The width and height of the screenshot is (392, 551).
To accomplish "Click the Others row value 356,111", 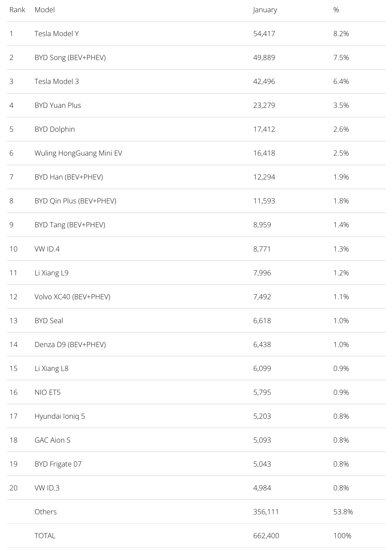I will pyautogui.click(x=266, y=512).
